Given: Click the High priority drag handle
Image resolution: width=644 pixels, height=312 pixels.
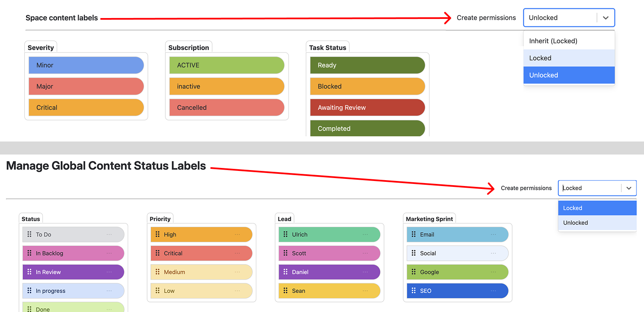Looking at the screenshot, I should pos(158,234).
